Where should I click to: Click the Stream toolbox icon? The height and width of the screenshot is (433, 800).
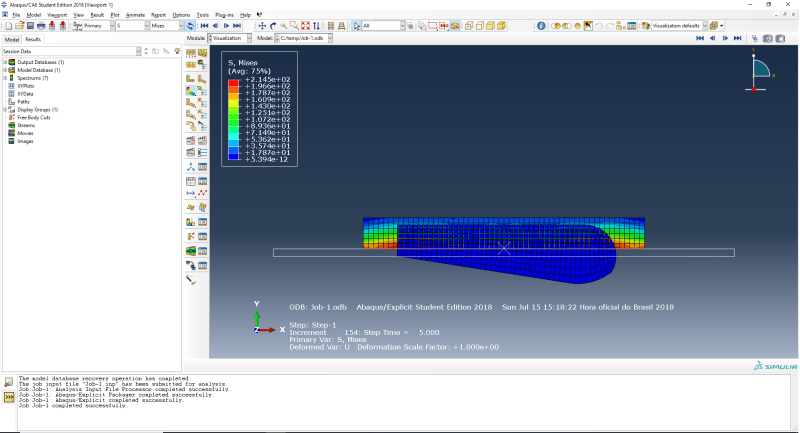[x=191, y=251]
